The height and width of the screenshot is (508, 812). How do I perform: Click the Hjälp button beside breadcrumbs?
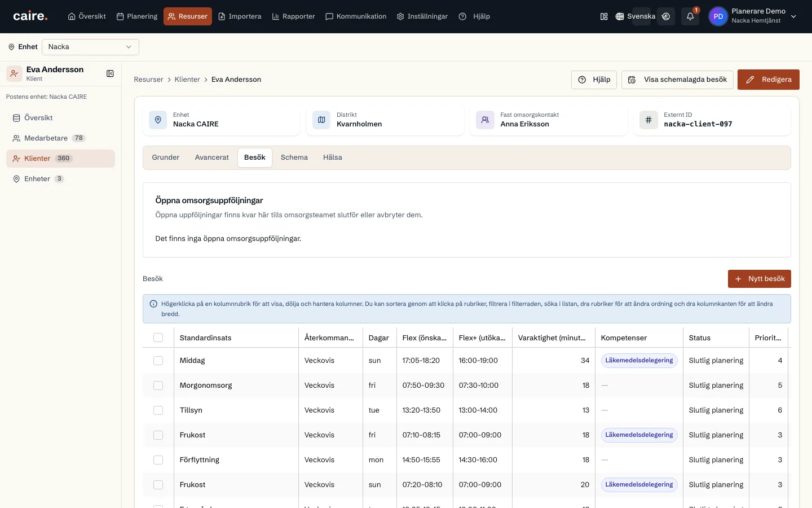[594, 80]
